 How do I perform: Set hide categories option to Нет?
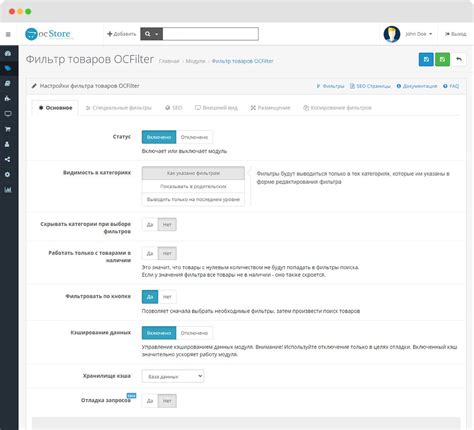(167, 225)
